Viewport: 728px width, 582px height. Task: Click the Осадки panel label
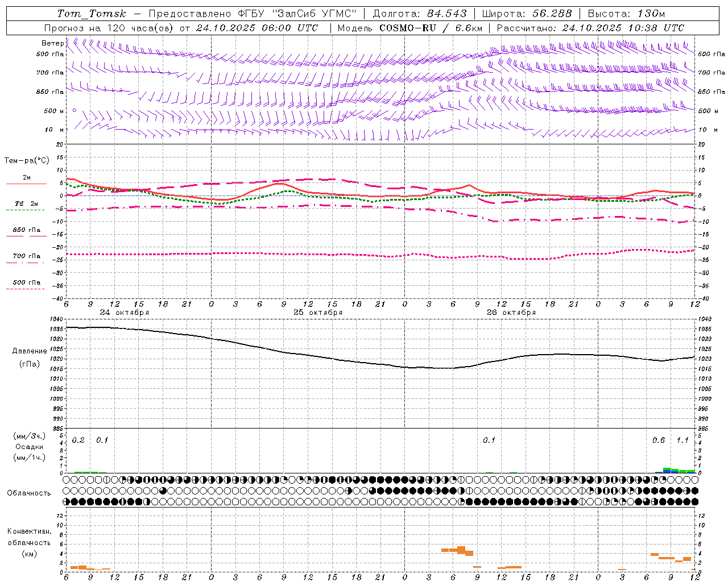tap(30, 447)
